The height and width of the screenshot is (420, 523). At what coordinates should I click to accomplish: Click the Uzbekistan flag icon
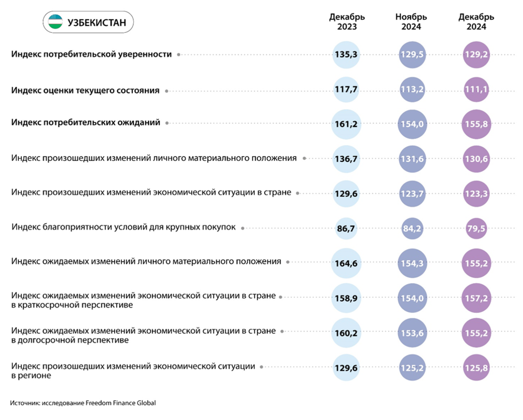click(x=55, y=22)
